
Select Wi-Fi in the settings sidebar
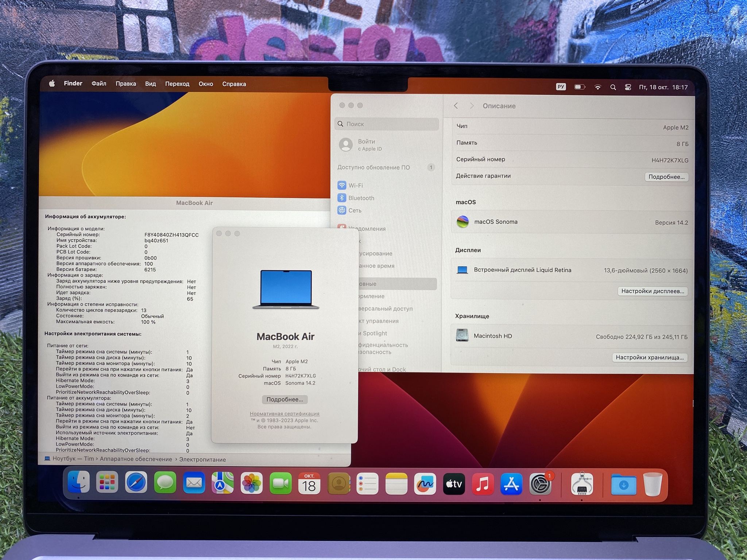click(356, 186)
